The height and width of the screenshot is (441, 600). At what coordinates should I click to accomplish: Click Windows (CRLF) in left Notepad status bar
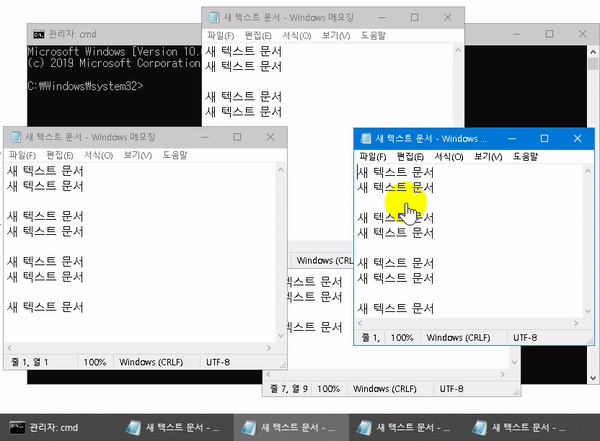[x=151, y=362]
